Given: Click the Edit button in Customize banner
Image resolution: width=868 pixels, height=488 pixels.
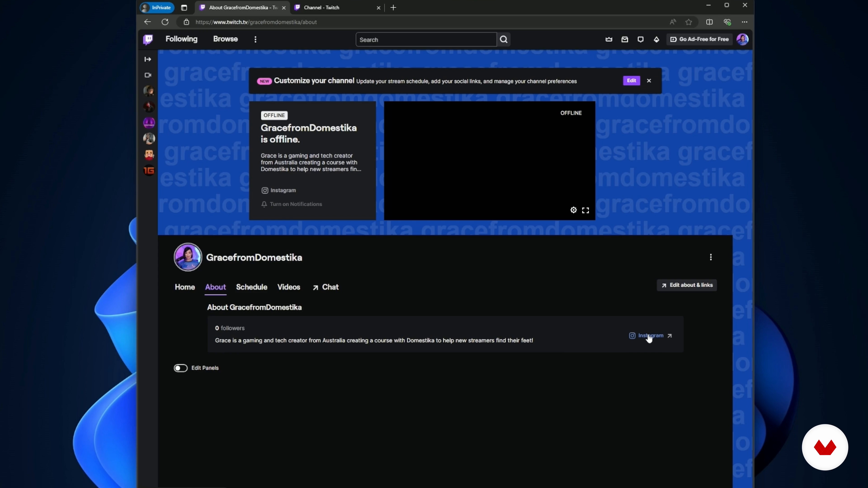Looking at the screenshot, I should click(x=631, y=80).
